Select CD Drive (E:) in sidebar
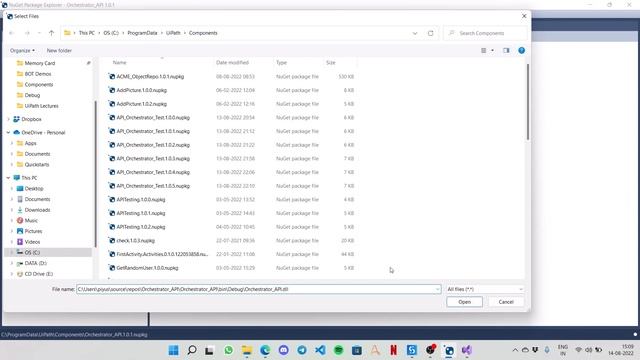This screenshot has height=360, width=640. (x=39, y=274)
